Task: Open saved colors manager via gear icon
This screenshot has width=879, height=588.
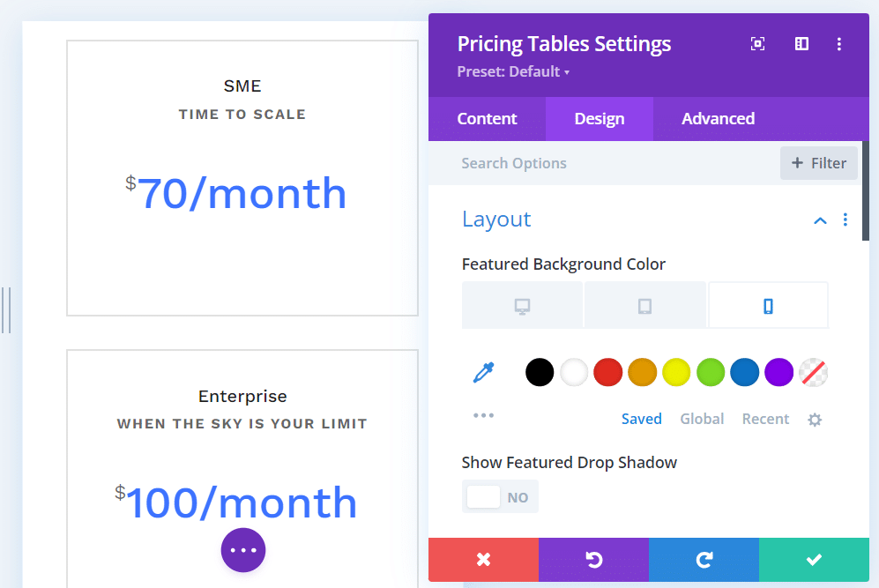Action: 815,420
